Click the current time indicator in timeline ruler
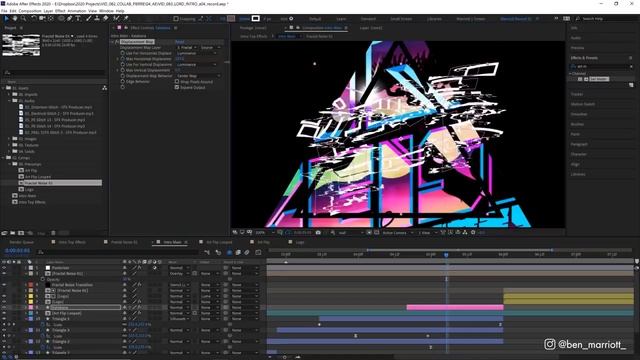This screenshot has height=360, width=640. point(446,254)
